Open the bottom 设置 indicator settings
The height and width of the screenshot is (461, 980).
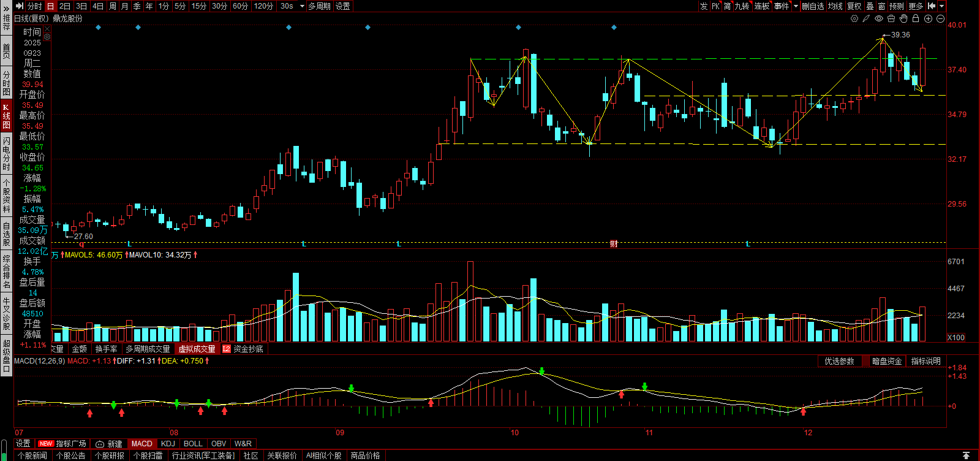(x=23, y=444)
